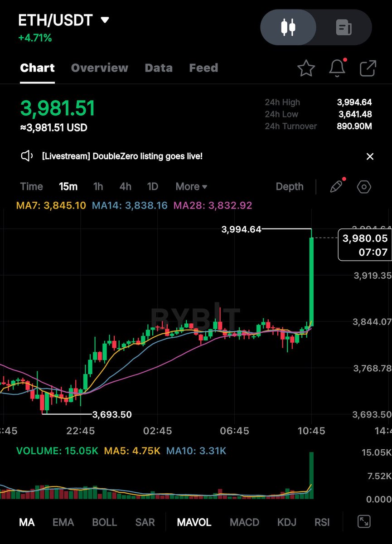Open the DoubleZero livestream announcement

tap(122, 156)
